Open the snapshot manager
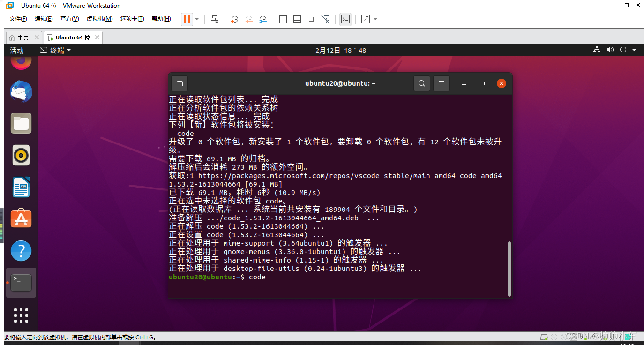644x345 pixels. pos(263,19)
